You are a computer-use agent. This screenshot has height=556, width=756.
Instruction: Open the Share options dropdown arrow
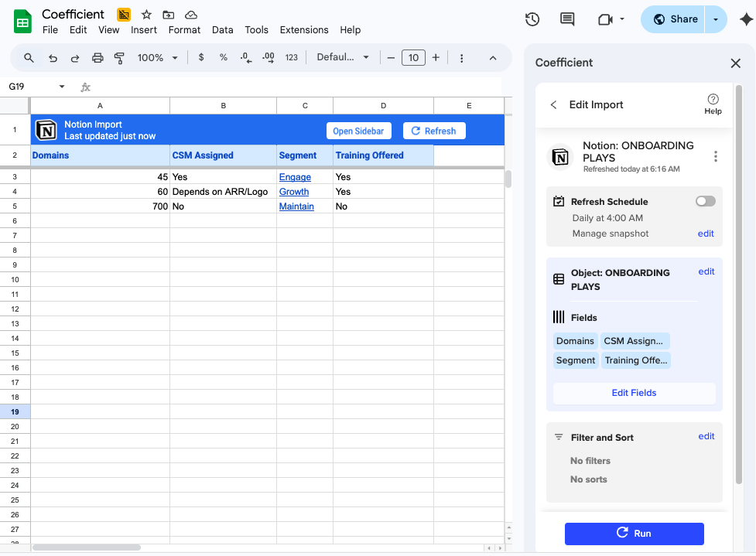point(716,19)
